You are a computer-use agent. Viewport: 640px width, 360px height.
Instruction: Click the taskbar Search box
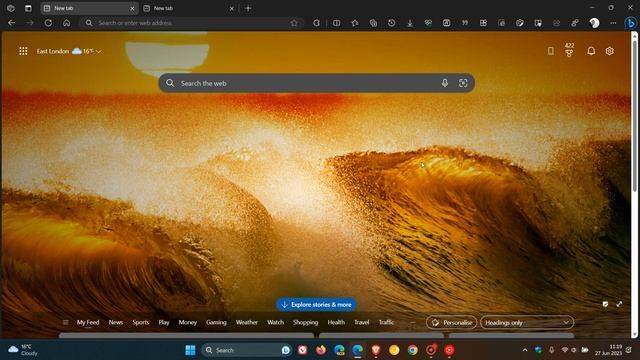(x=246, y=350)
